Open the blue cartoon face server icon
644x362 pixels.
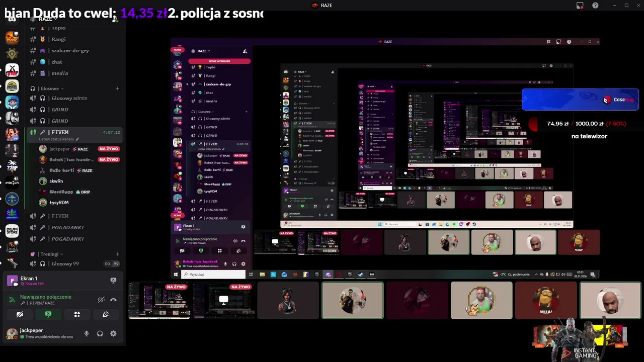12,103
